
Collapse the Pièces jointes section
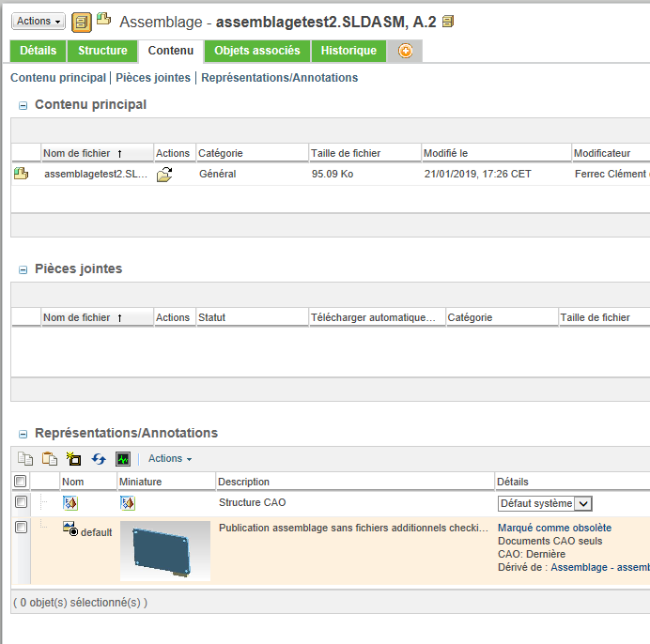(23, 269)
